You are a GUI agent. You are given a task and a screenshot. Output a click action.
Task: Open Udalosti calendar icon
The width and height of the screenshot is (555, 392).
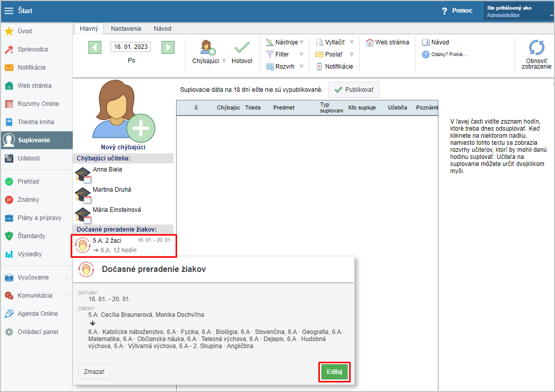point(9,158)
